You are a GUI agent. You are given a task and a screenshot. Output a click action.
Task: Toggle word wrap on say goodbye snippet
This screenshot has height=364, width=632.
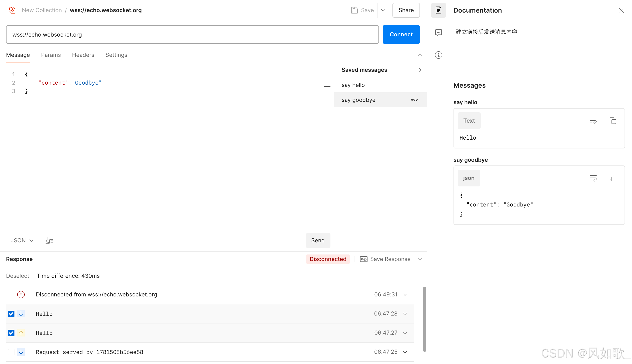(x=593, y=178)
